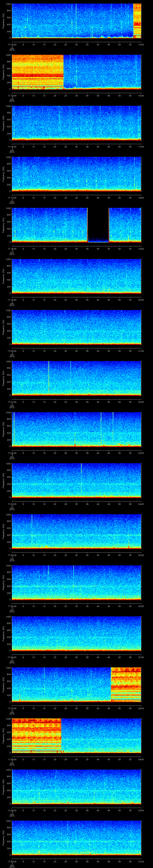Screen dimensions: 153x868
Task: Select the '17:25:00' time axis label
Action: coord(12,606)
